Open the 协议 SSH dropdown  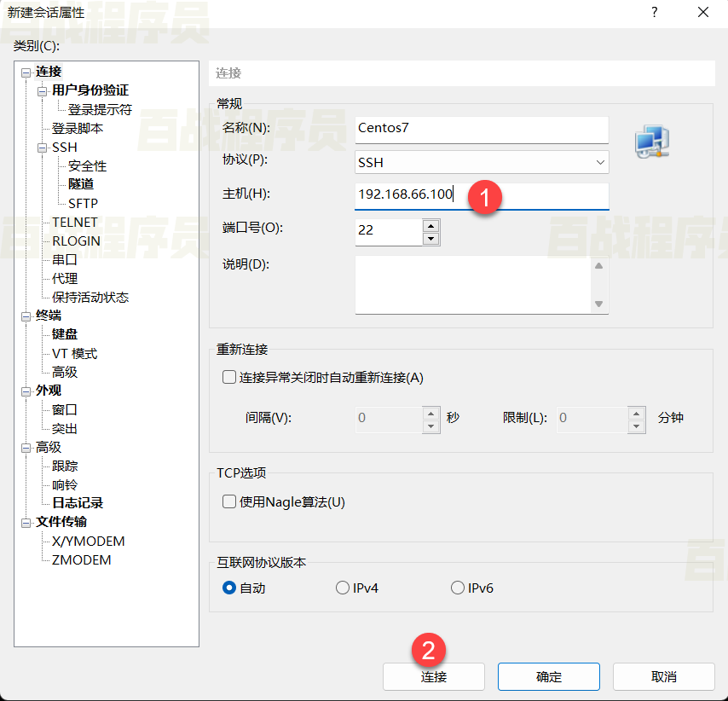coord(482,162)
